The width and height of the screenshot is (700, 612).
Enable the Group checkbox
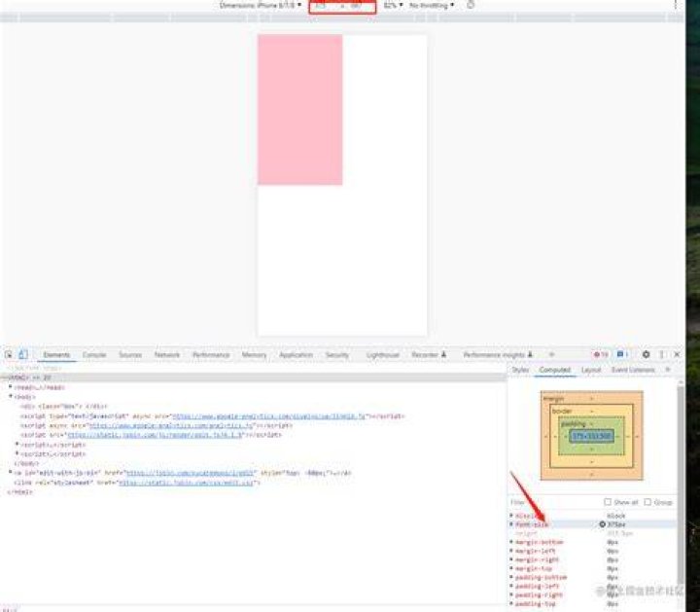(x=647, y=502)
